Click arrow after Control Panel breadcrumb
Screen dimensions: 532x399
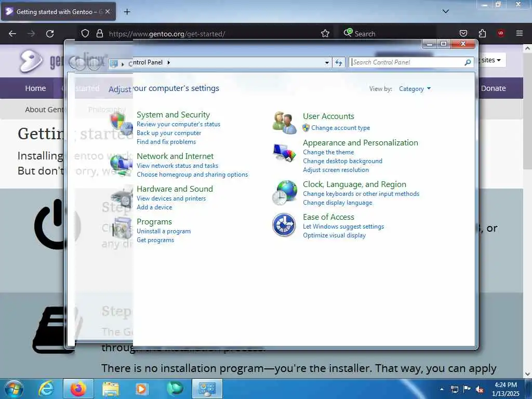(x=169, y=62)
